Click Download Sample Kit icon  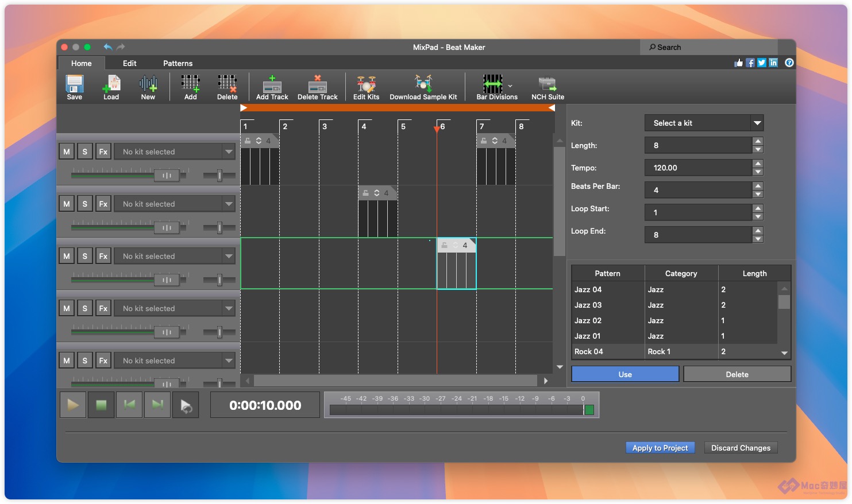coord(423,87)
